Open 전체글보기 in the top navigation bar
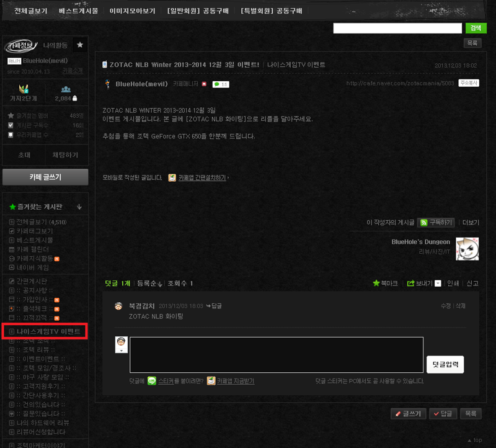 [x=31, y=11]
